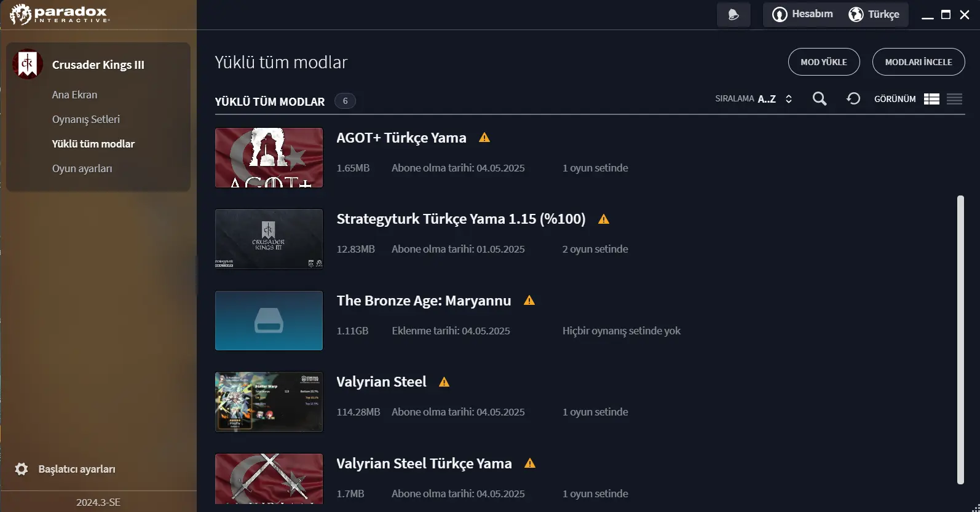Image resolution: width=980 pixels, height=512 pixels.
Task: Click 'Eklenme tarihi: 04.05.2025' text
Action: pyautogui.click(x=451, y=331)
